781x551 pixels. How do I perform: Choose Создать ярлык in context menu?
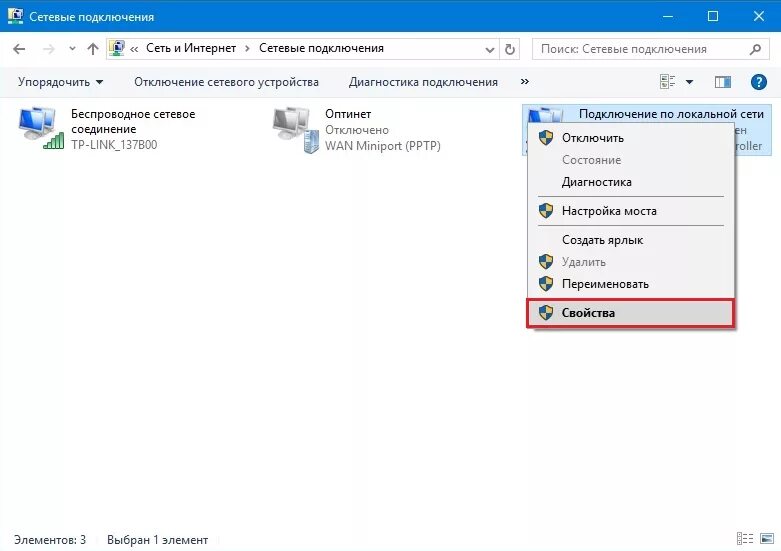[x=631, y=240]
